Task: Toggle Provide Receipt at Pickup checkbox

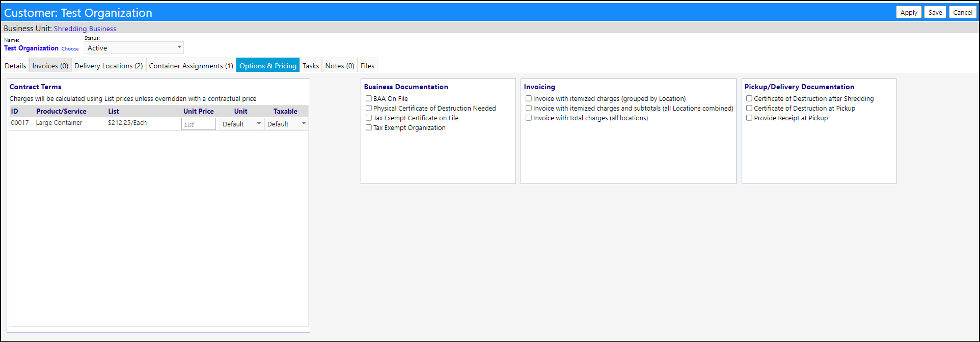Action: (749, 118)
